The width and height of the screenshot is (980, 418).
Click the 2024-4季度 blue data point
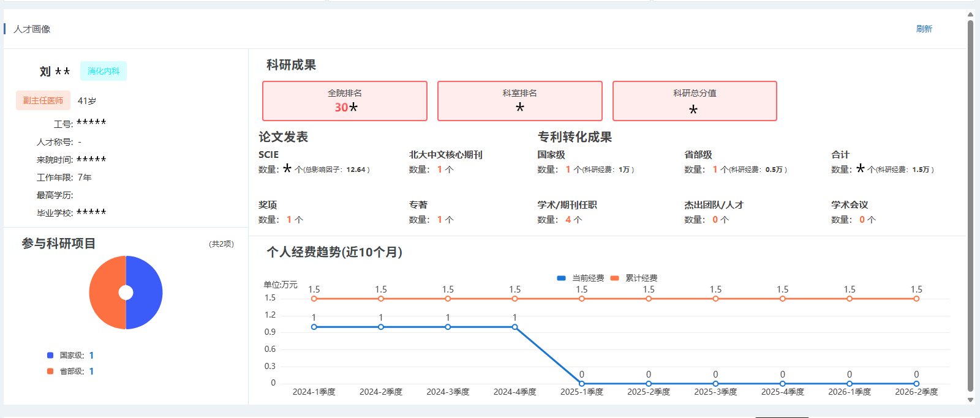[514, 327]
